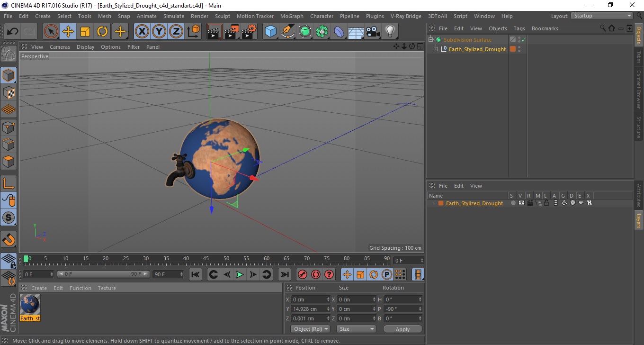Screen dimensions: 644x345
Task: Open the Cameras viewport menu
Action: (x=60, y=47)
